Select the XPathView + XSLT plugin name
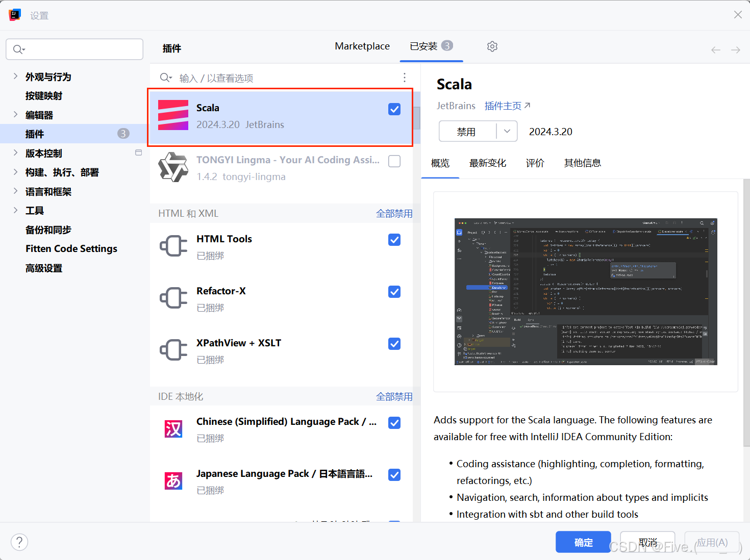 pyautogui.click(x=239, y=343)
